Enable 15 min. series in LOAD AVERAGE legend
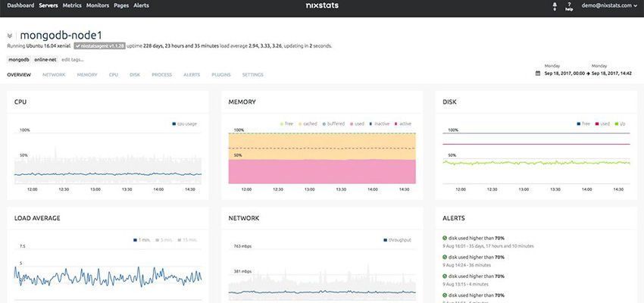Viewport: 644px width, 303px height. click(x=187, y=240)
